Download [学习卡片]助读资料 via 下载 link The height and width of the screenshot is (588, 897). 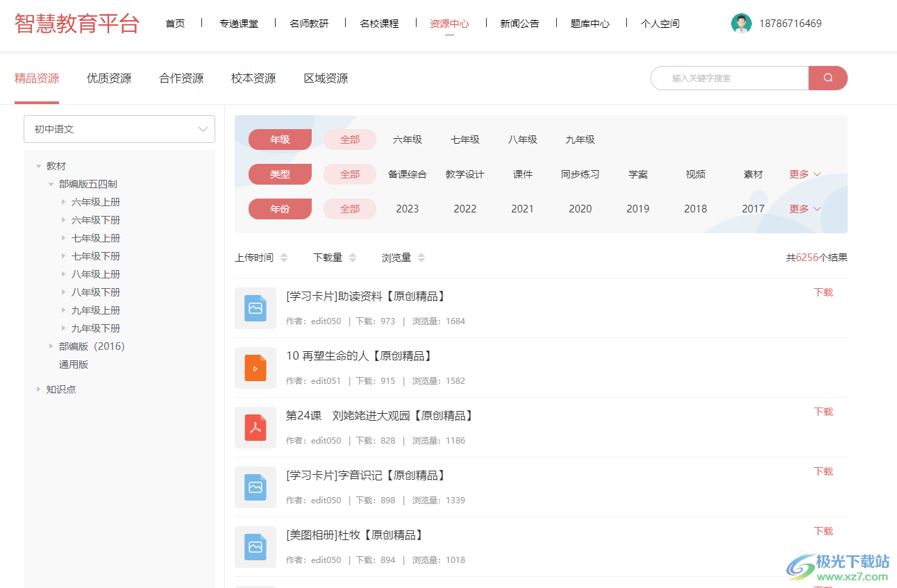point(823,292)
